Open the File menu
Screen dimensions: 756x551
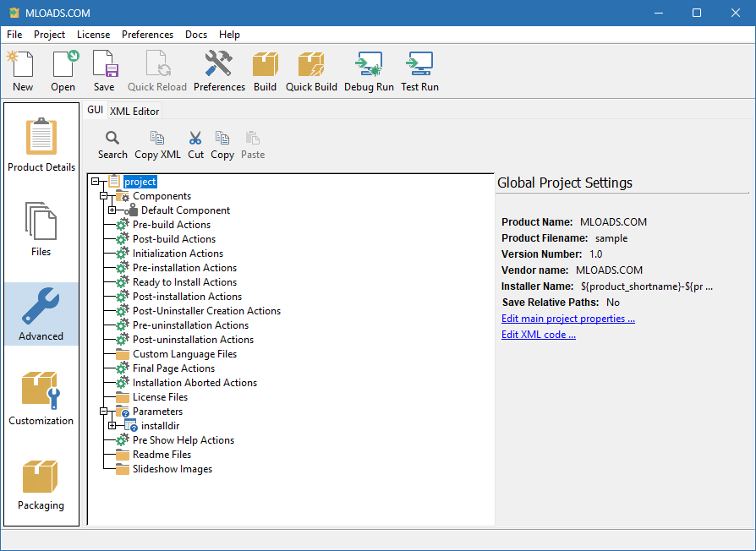click(x=14, y=35)
